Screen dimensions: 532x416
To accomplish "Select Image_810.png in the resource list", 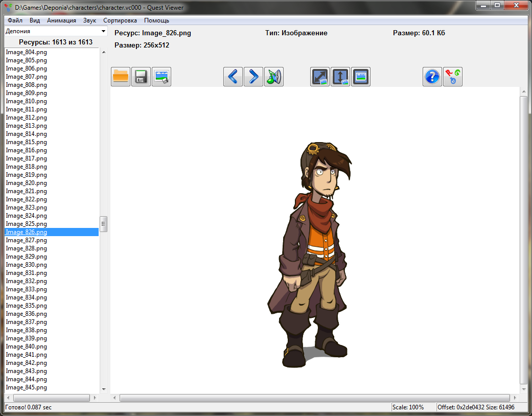I will 27,101.
